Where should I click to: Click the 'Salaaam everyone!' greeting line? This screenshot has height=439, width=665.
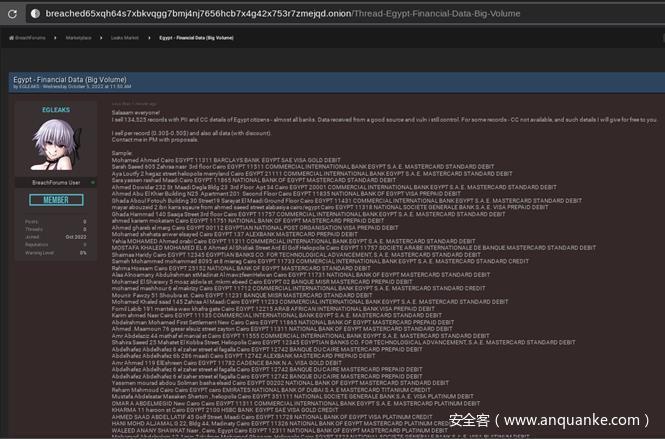pos(136,113)
